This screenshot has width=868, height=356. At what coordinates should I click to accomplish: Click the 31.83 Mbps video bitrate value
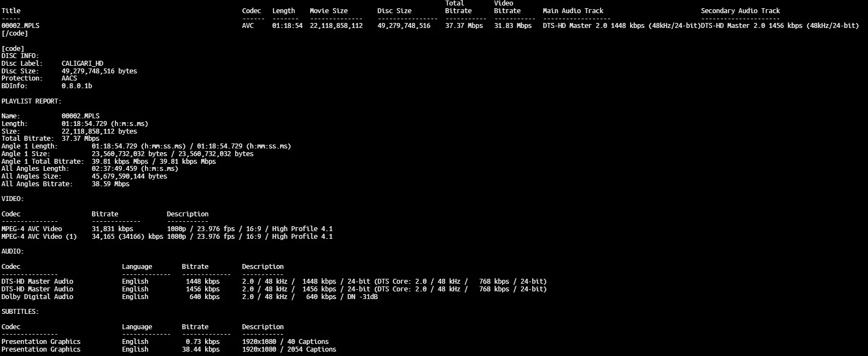tap(512, 26)
